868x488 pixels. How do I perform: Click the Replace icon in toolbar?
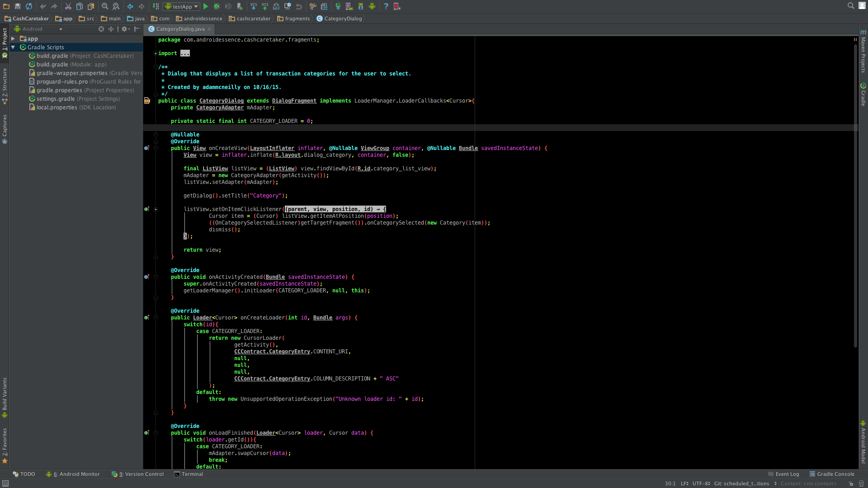point(116,6)
